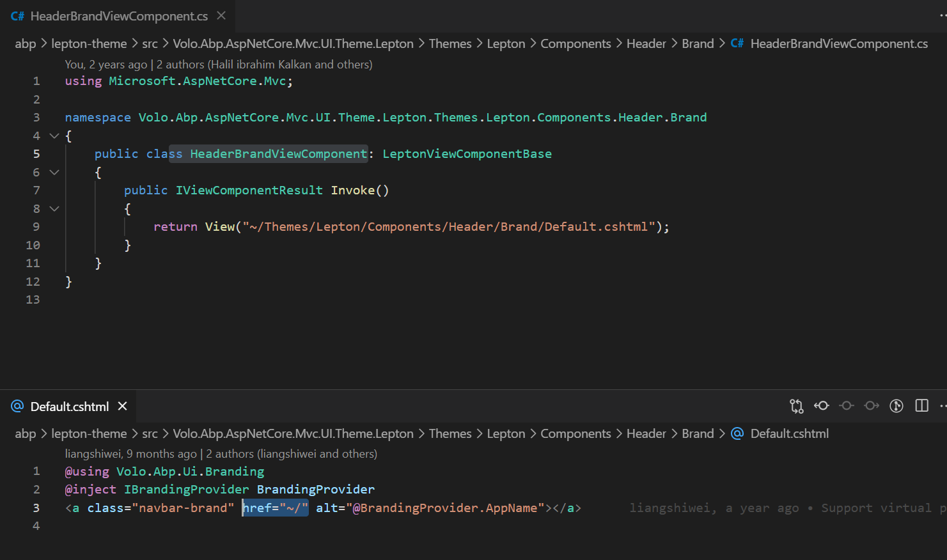Select the Default.cshtml tab
The width and height of the screenshot is (947, 560).
pos(70,407)
